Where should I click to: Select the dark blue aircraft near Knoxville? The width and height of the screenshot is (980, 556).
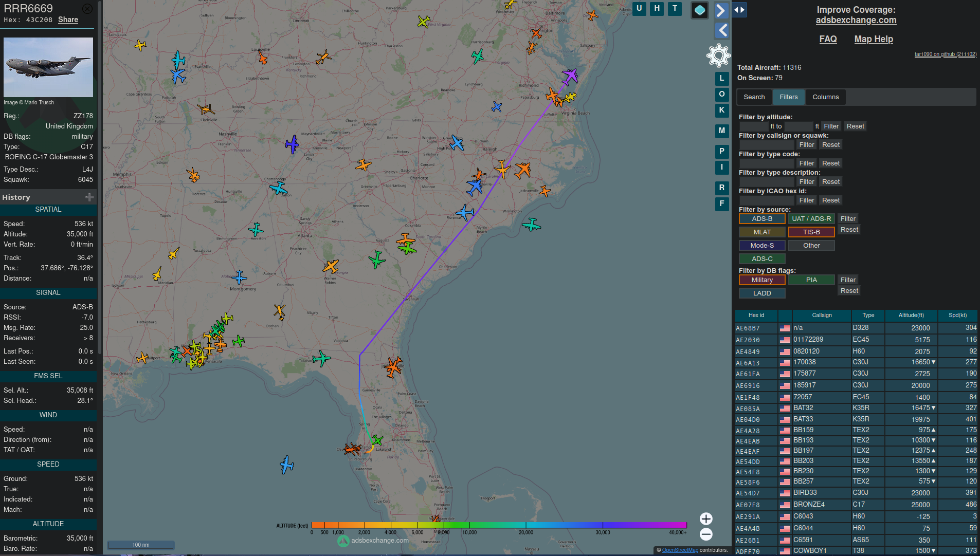point(292,144)
